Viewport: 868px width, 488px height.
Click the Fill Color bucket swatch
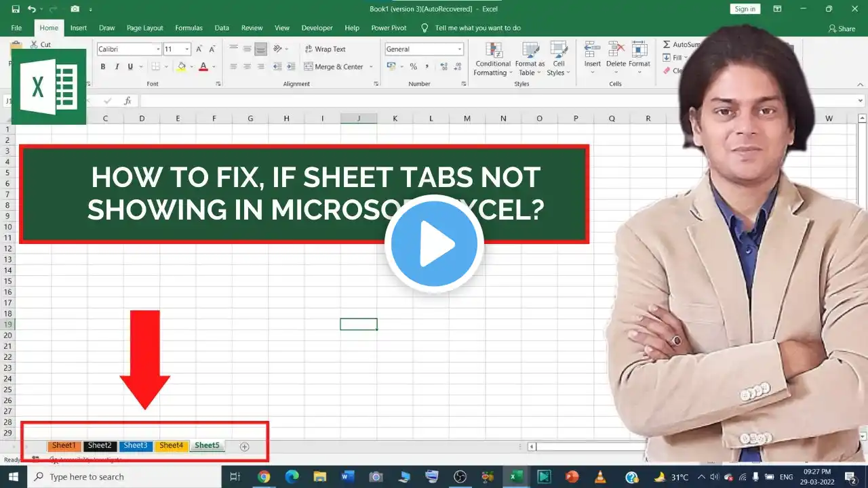tap(181, 66)
